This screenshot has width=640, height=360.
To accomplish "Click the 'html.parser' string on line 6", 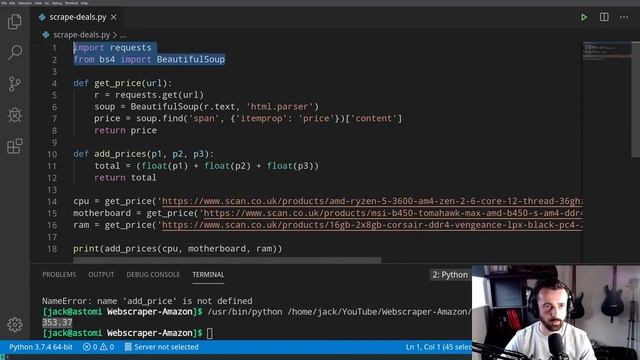I will 280,107.
